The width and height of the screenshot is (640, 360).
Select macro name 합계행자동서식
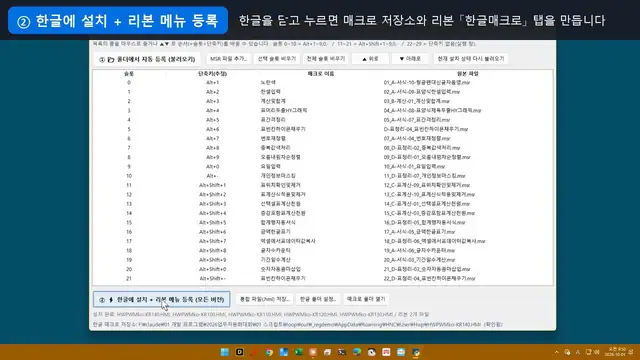point(278,223)
